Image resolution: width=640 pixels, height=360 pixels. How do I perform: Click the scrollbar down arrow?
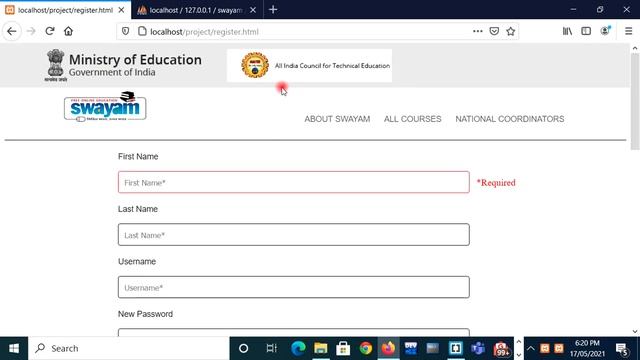coord(635,331)
